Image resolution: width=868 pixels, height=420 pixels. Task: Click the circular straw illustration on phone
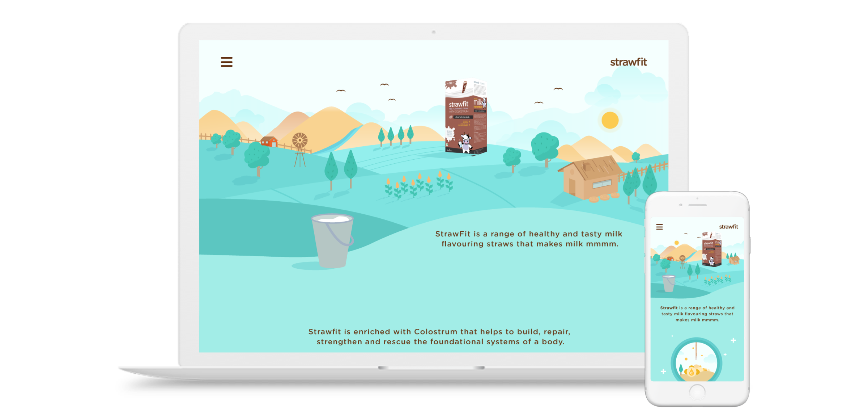(696, 362)
